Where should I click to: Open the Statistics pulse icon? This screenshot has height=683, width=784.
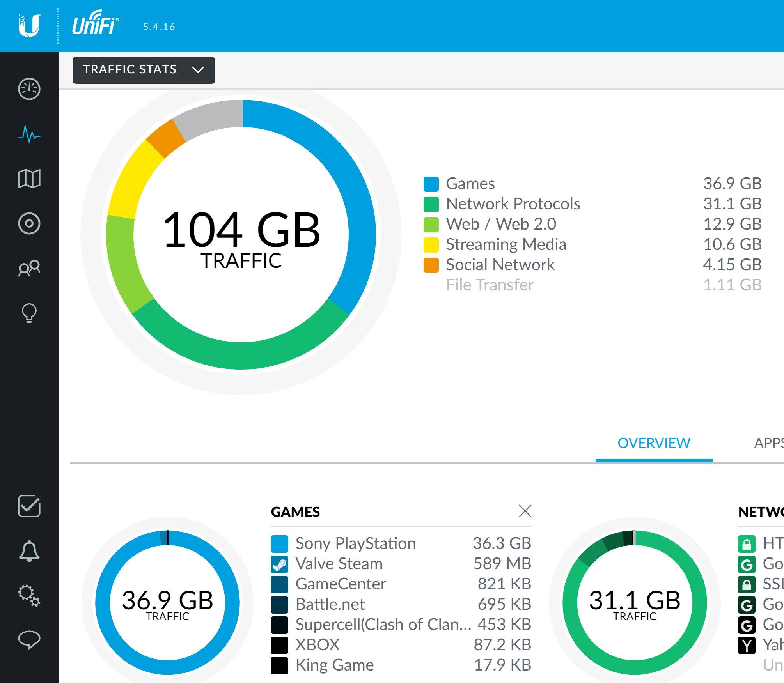point(29,134)
